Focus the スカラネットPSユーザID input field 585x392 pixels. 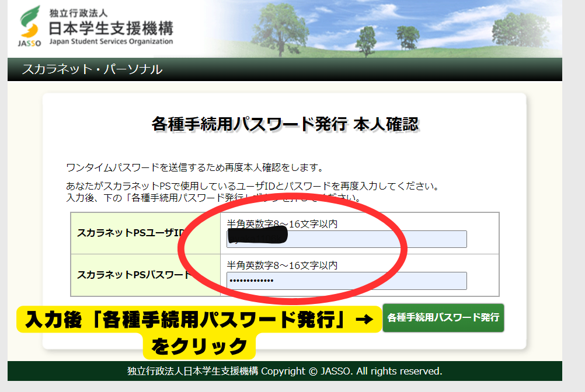(347, 239)
